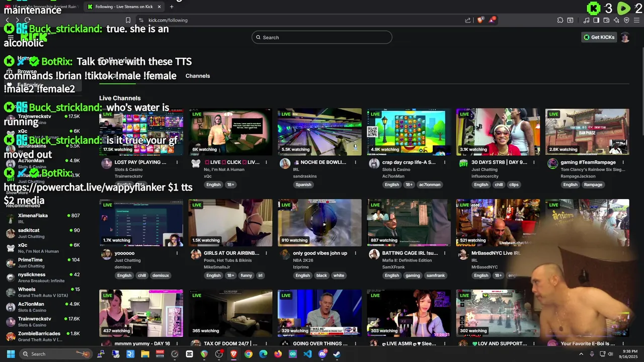Open sadkitcat in the recommended sidebar
Image resolution: width=644 pixels, height=362 pixels.
pyautogui.click(x=43, y=233)
